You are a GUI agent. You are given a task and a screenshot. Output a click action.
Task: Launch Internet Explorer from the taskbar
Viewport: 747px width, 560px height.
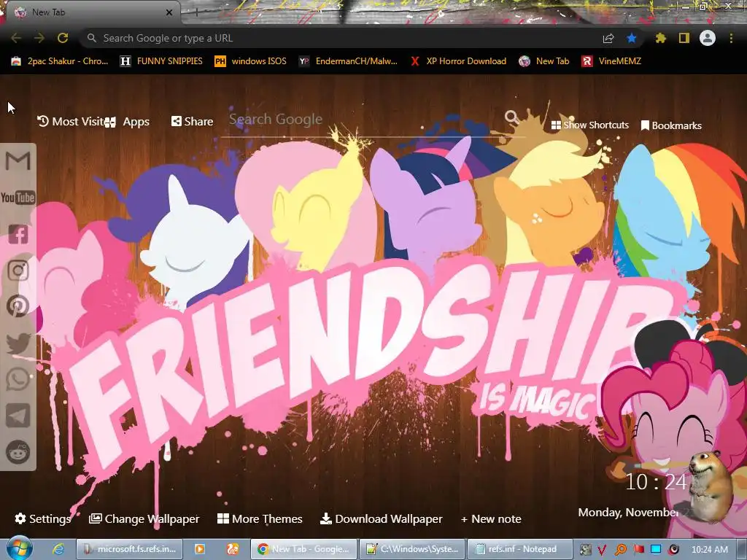click(x=58, y=549)
